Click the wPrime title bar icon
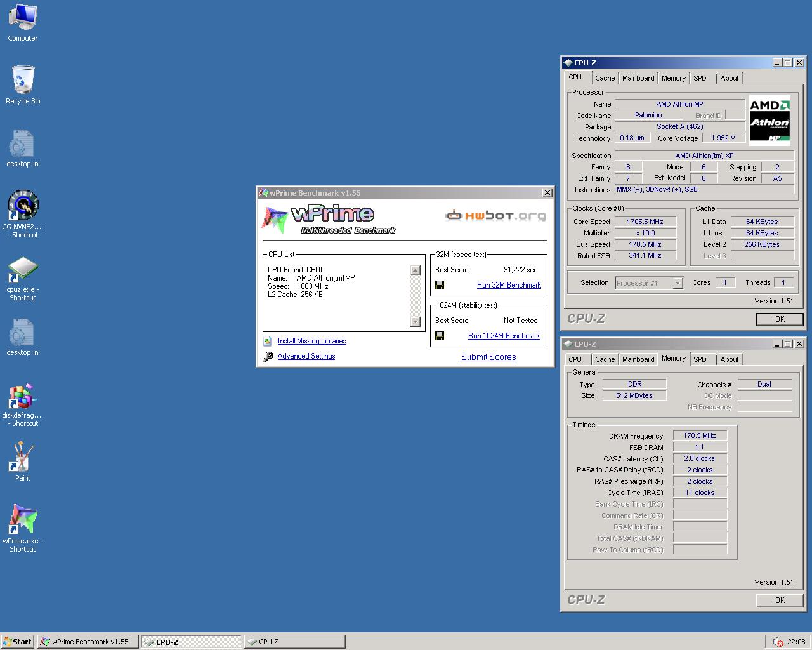The image size is (812, 650). pos(264,193)
